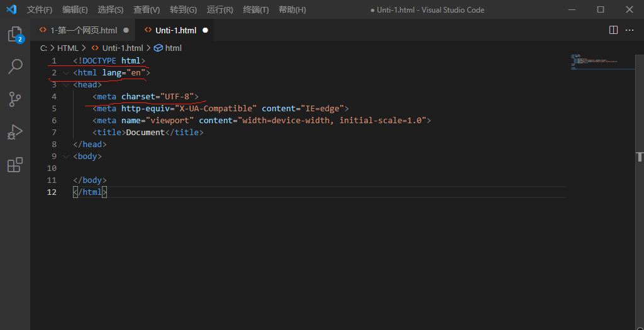
Task: Split the editor to the right
Action: click(x=614, y=30)
